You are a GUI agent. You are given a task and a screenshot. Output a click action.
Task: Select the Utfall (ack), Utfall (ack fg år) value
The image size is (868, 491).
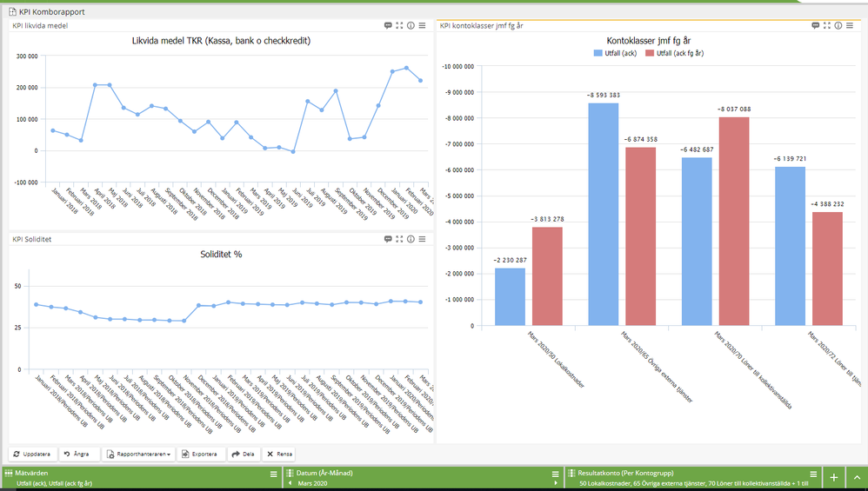[x=54, y=483]
